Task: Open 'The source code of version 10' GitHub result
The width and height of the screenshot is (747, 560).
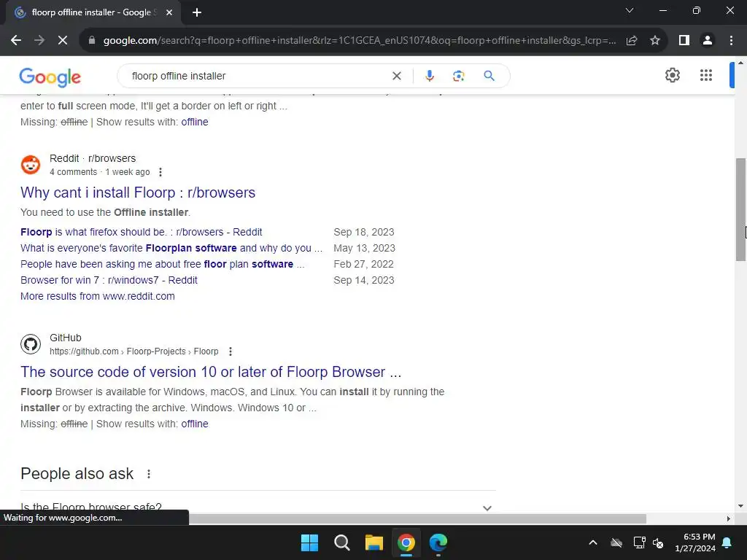Action: pyautogui.click(x=211, y=372)
